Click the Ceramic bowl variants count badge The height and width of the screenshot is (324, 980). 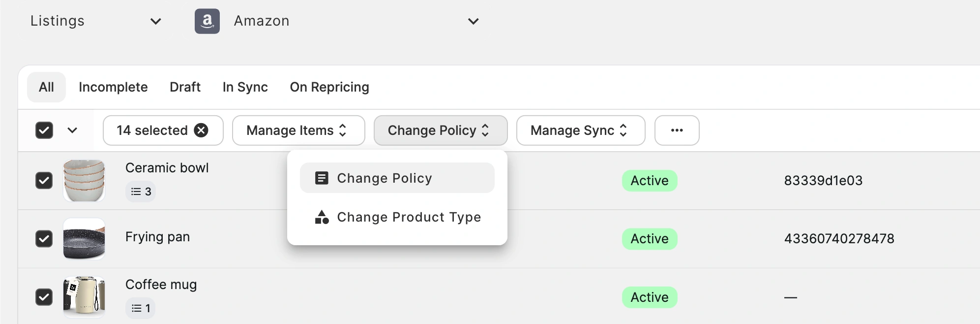(141, 192)
